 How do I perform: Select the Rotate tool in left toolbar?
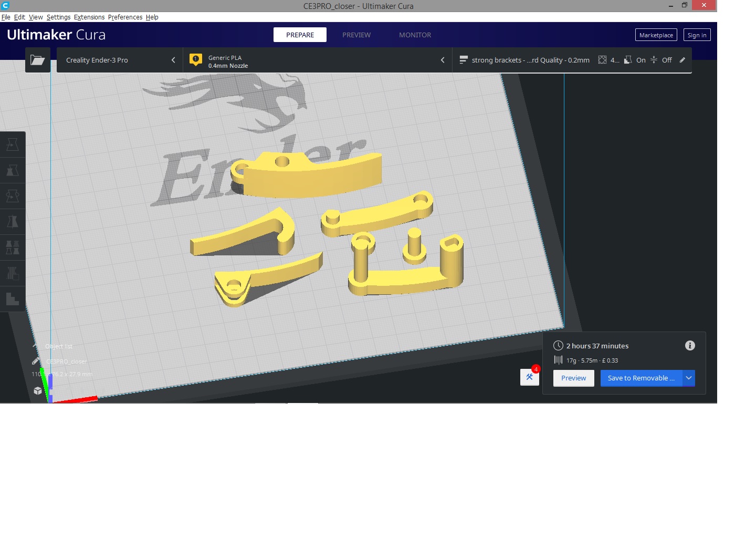tap(13, 196)
